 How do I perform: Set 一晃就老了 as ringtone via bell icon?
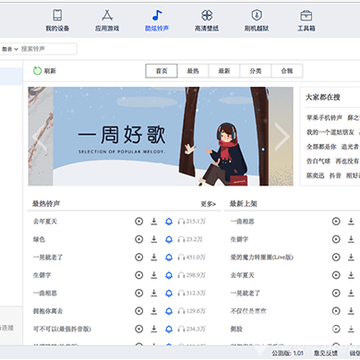(169, 257)
